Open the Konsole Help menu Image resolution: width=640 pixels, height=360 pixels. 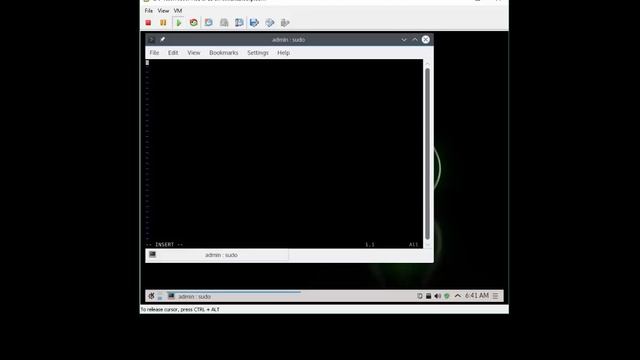(x=283, y=53)
